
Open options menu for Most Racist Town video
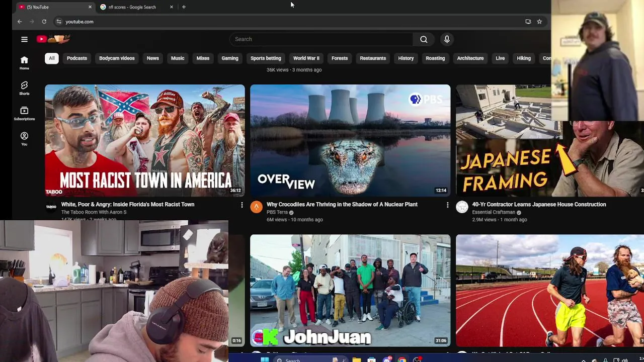(242, 205)
